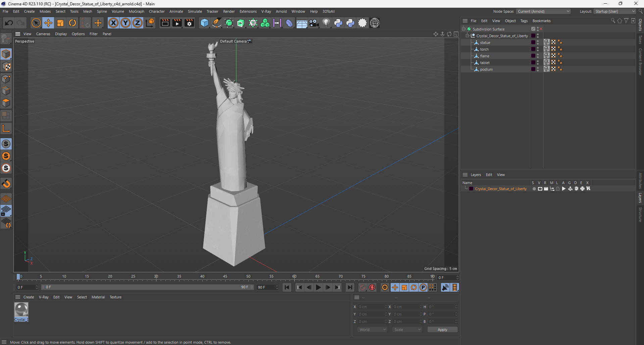
Task: Collapse Crystal_Decor_Statue_of_Liberty null children
Action: point(467,36)
